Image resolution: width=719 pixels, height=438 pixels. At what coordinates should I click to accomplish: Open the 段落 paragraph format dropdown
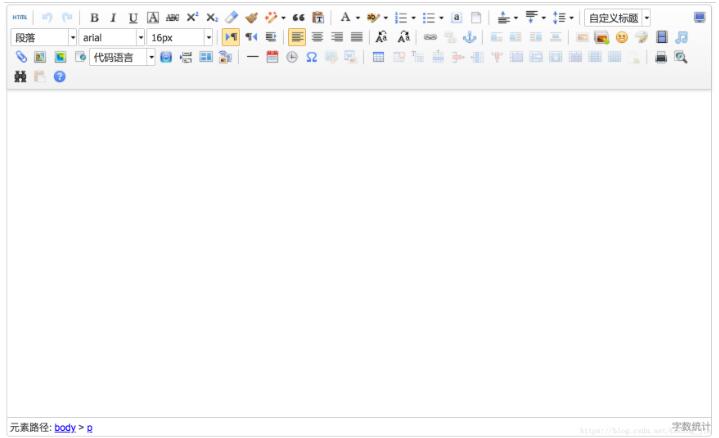pos(44,38)
